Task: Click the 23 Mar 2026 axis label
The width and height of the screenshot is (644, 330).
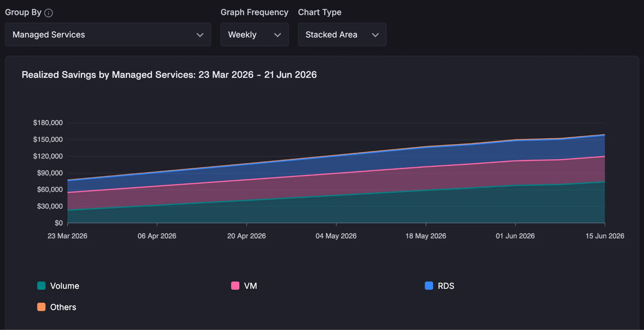Action: tap(67, 236)
